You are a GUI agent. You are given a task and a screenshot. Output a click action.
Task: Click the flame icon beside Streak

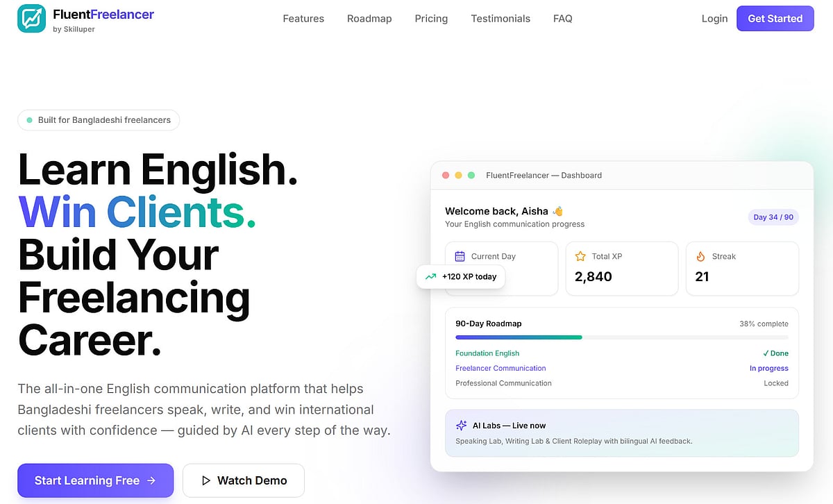[x=700, y=256]
